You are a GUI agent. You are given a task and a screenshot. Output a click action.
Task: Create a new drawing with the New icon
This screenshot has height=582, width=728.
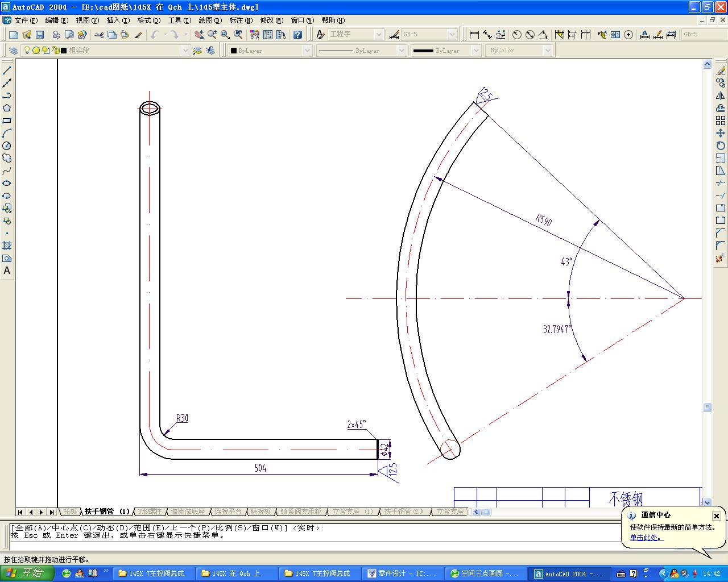pyautogui.click(x=14, y=35)
